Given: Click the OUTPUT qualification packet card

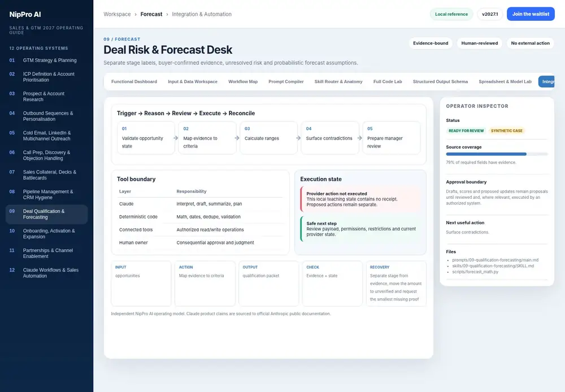Looking at the screenshot, I should coord(268,284).
